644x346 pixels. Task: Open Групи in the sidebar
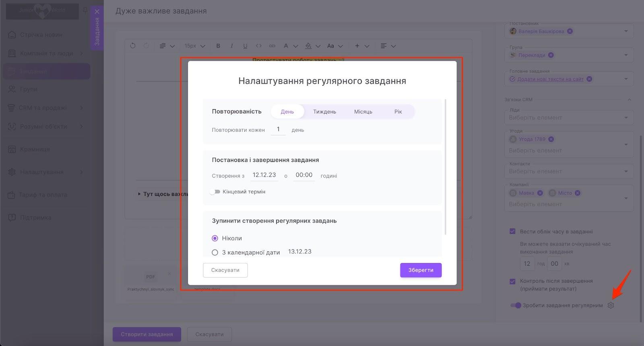(x=28, y=89)
